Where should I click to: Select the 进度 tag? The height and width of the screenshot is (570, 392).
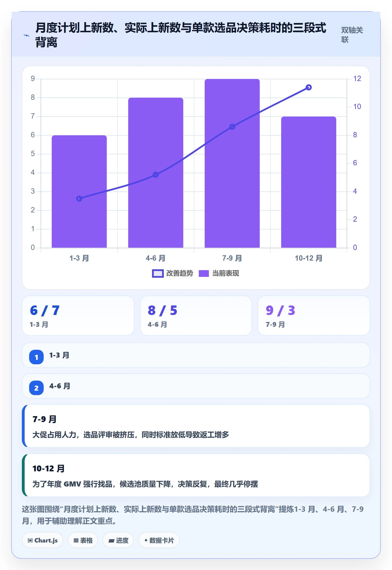118,540
